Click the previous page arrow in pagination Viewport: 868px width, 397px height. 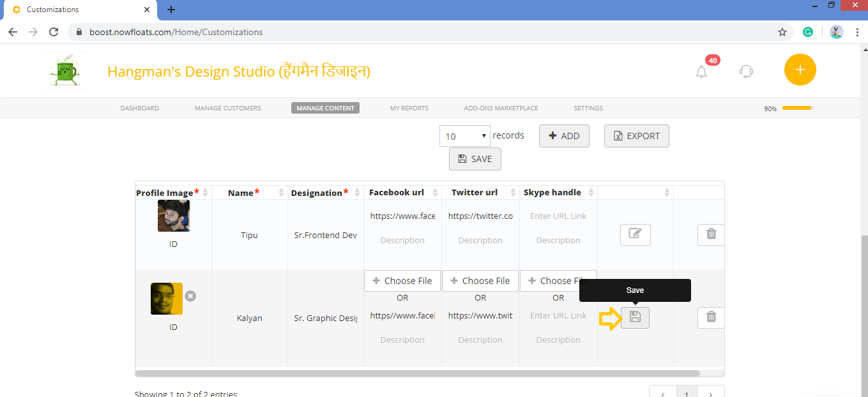coord(663,393)
